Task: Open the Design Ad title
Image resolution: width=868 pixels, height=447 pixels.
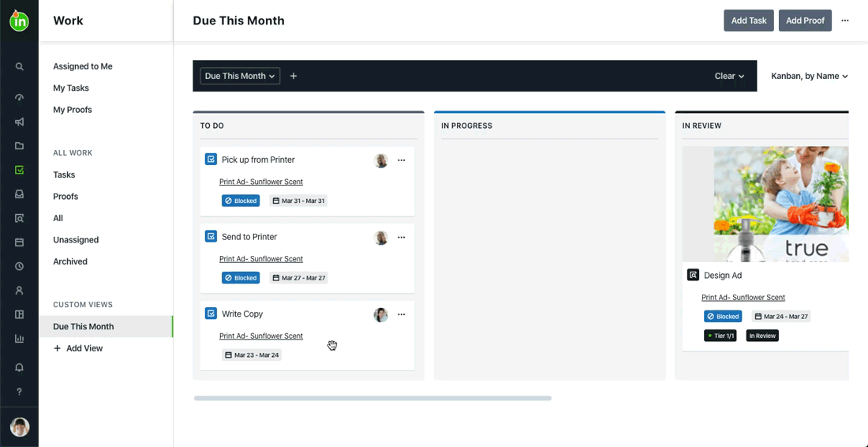Action: (723, 276)
